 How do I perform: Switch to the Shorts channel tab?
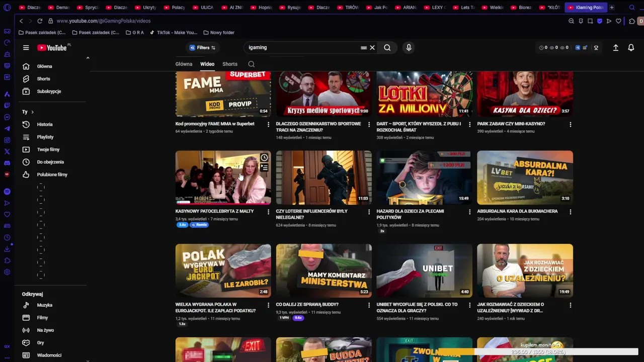(x=230, y=64)
